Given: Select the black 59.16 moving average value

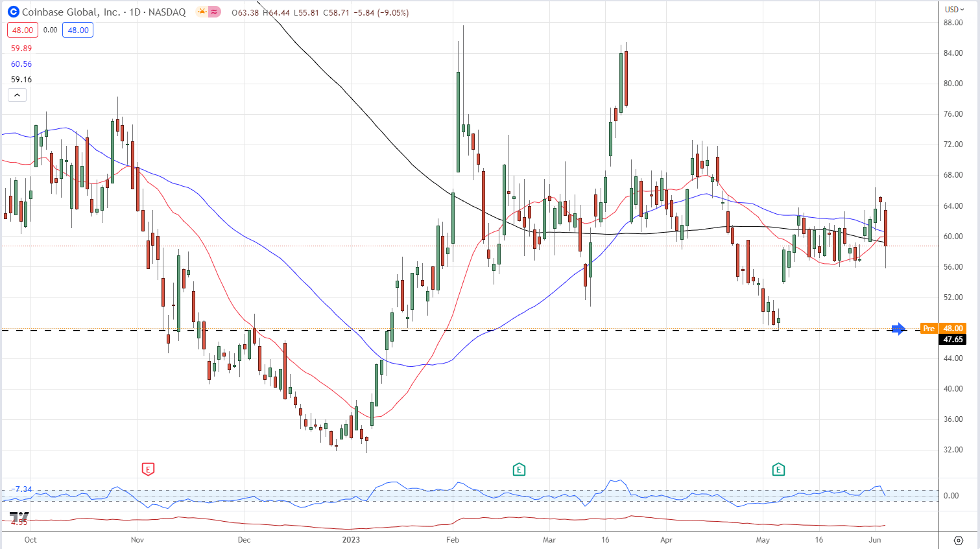Looking at the screenshot, I should [21, 80].
